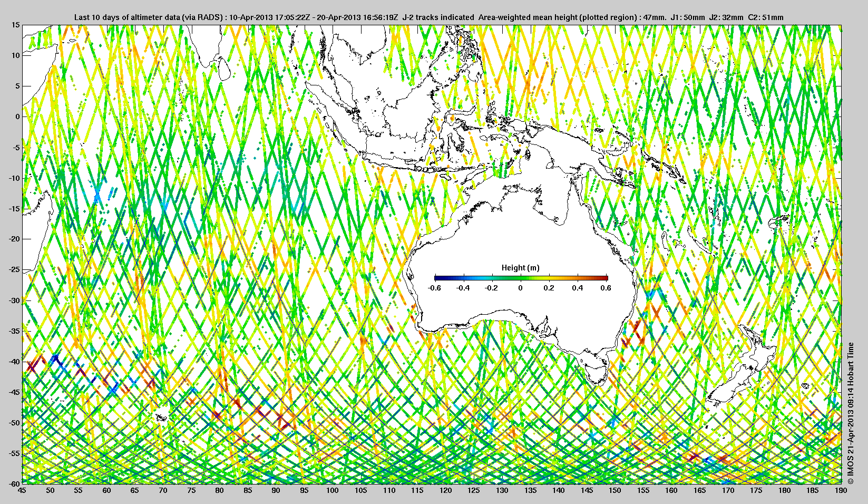Click longitude label 100 on bottom axis
868x504 pixels.
point(333,490)
